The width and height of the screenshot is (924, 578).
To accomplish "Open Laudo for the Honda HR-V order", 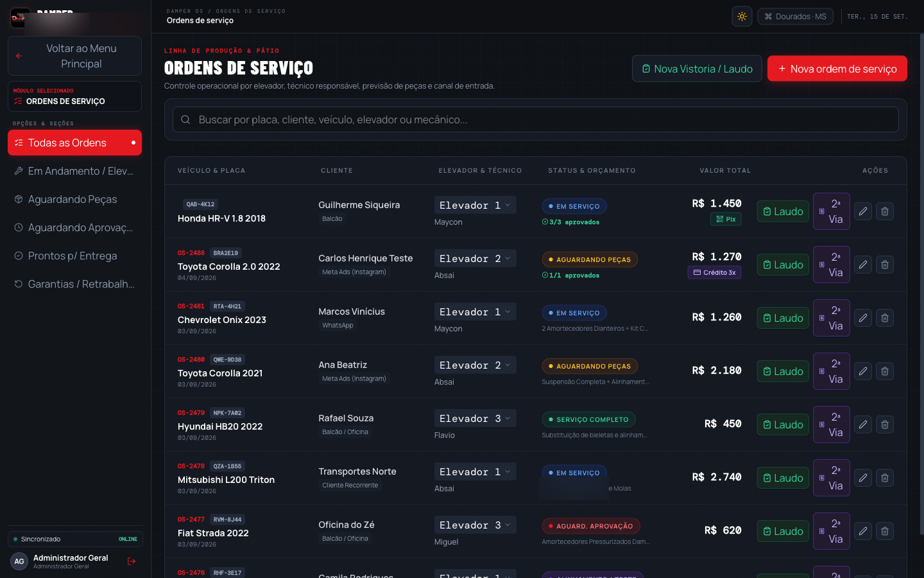I will tap(783, 211).
